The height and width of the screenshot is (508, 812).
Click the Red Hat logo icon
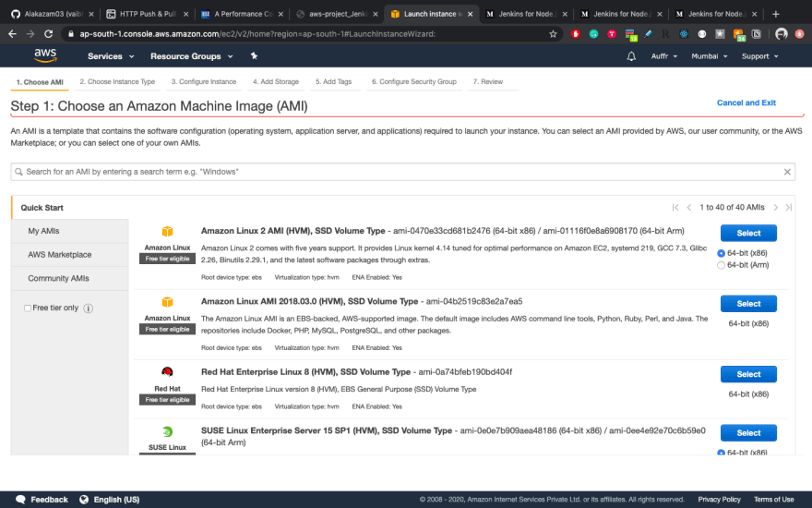pyautogui.click(x=167, y=371)
